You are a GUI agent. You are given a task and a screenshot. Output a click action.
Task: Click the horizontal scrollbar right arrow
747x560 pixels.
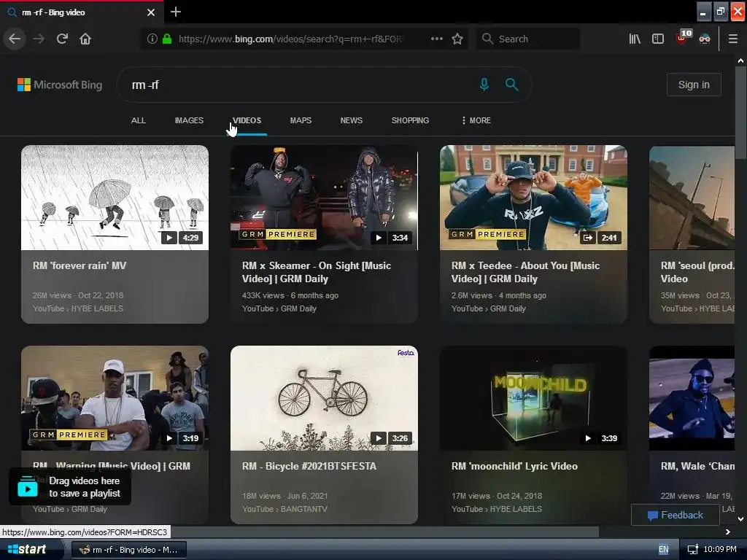tap(728, 532)
